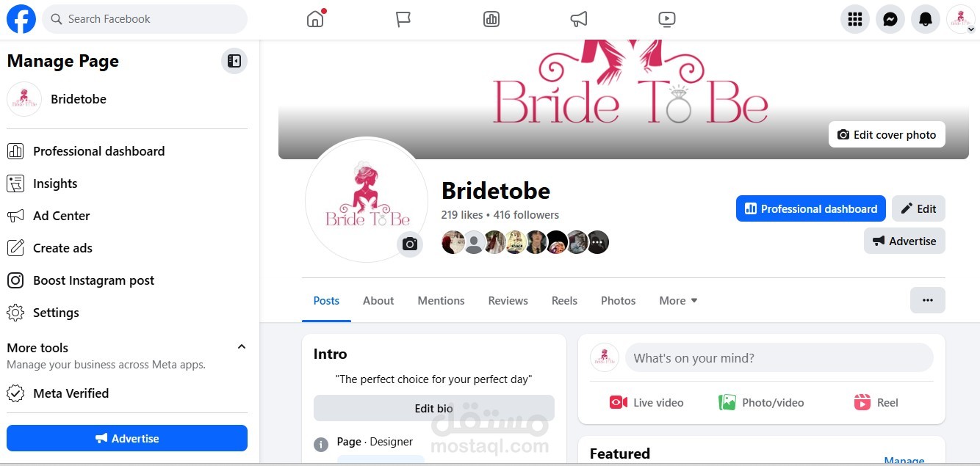The height and width of the screenshot is (466, 980).
Task: Toggle the Manage Page sidebar panel icon
Action: pyautogui.click(x=234, y=61)
